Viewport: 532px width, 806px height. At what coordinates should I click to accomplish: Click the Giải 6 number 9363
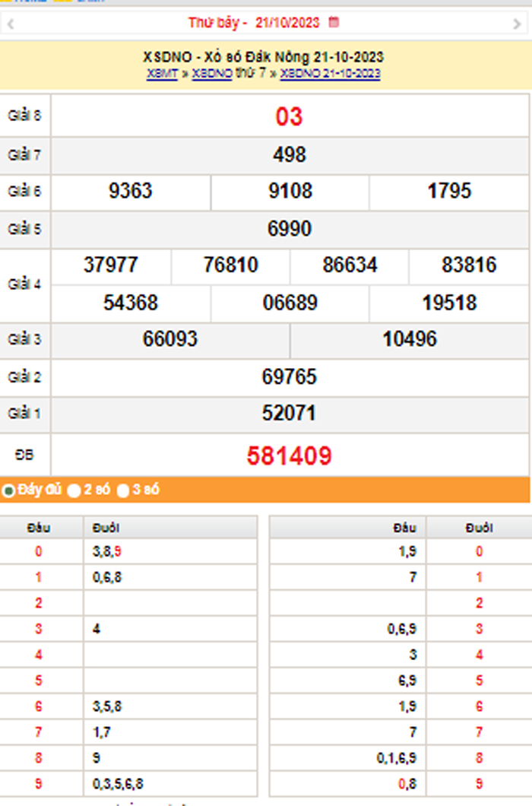coord(131,191)
